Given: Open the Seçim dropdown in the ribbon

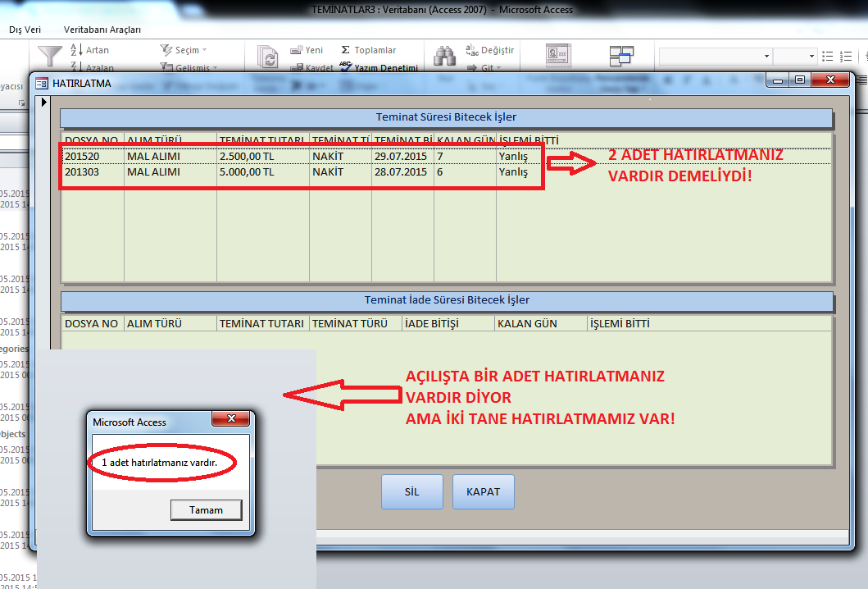Looking at the screenshot, I should 184,50.
